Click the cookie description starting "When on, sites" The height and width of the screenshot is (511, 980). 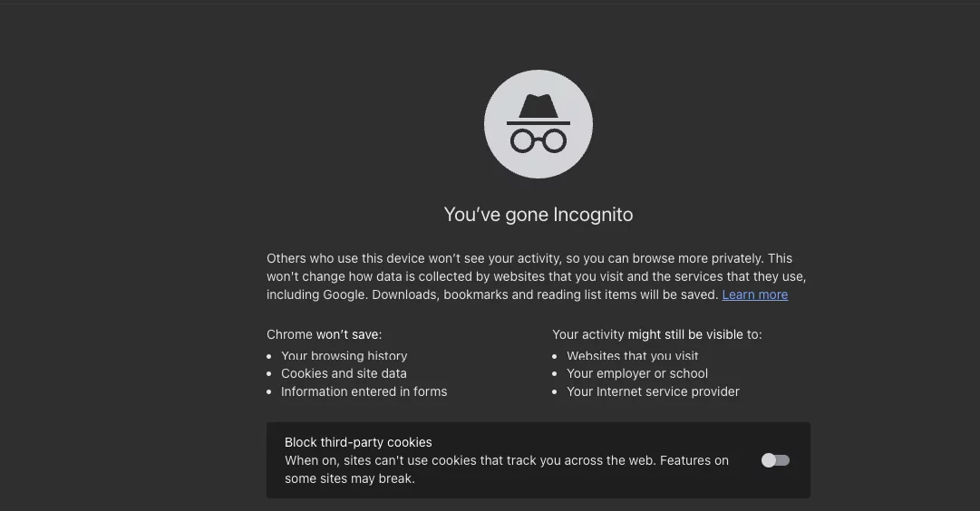[x=506, y=469]
